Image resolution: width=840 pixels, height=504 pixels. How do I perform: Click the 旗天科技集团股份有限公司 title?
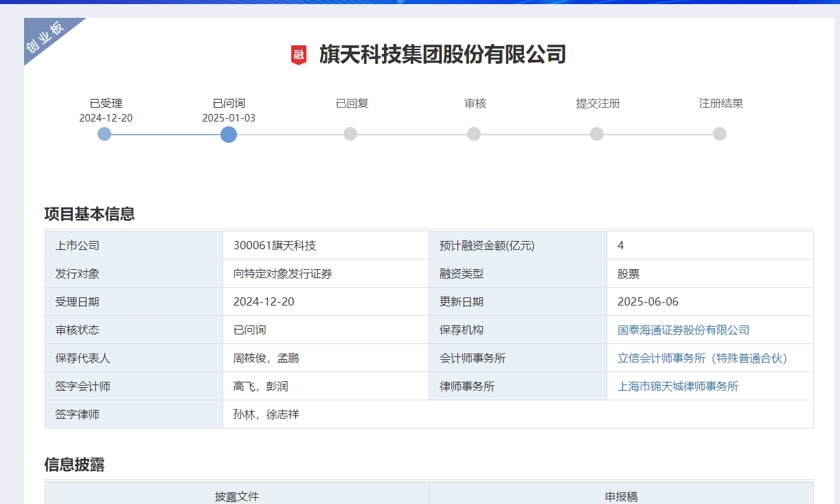(x=442, y=54)
